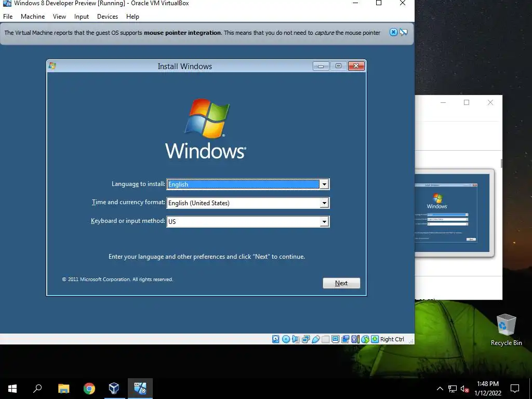Click the Right Ctrl host key label
The image size is (532, 399).
coord(392,339)
